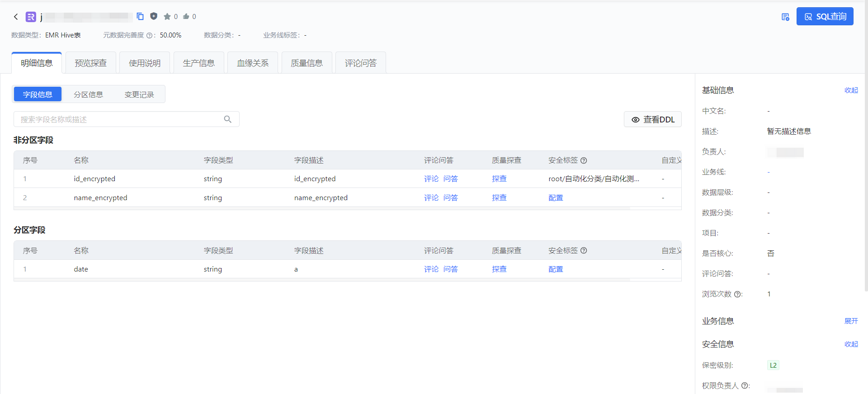Switch to the 明细信息 tab

click(37, 63)
